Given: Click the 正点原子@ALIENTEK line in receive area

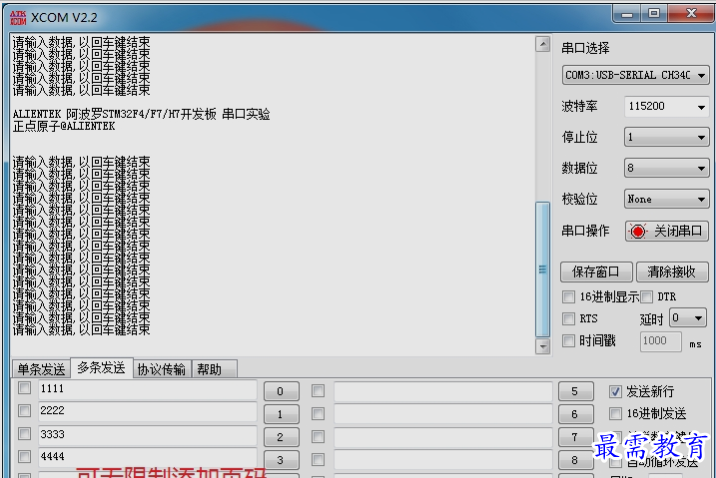Looking at the screenshot, I should tap(64, 126).
